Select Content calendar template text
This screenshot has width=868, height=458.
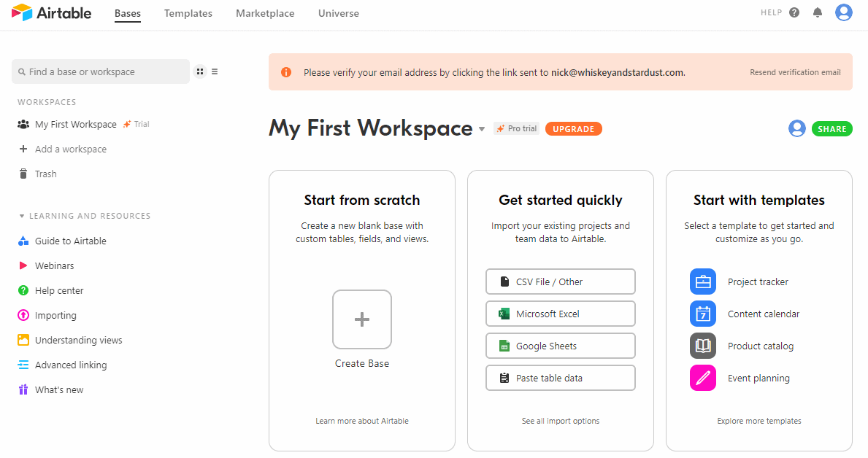point(764,314)
